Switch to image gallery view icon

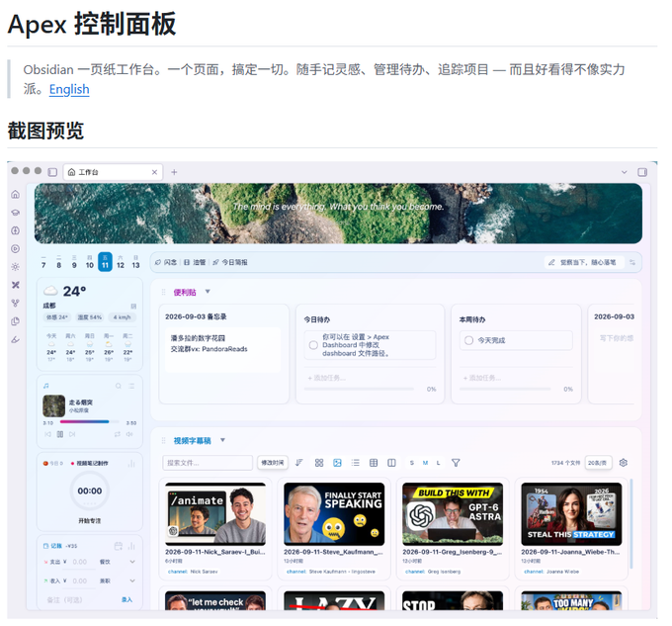click(337, 463)
